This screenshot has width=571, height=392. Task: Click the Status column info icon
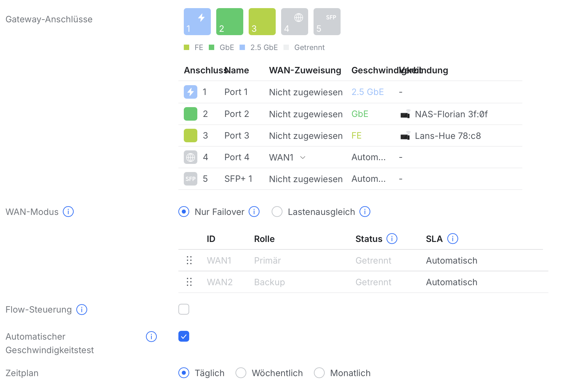coord(392,239)
